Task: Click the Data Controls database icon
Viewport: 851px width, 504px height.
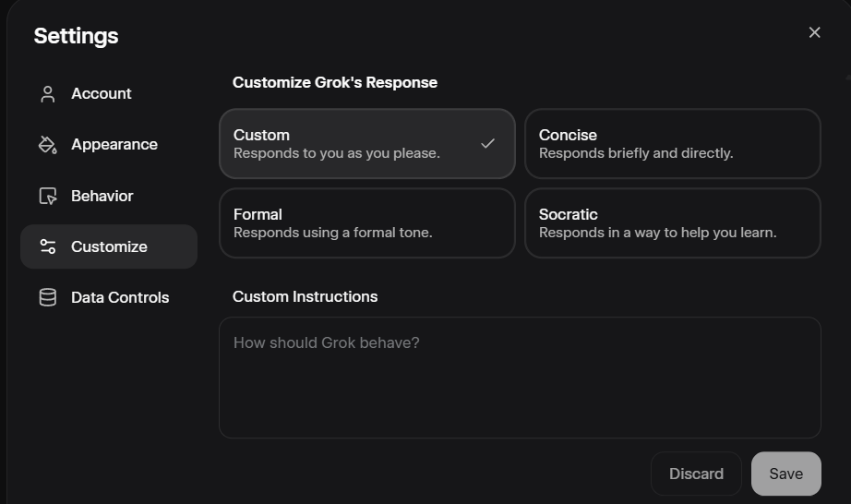Action: (x=48, y=297)
